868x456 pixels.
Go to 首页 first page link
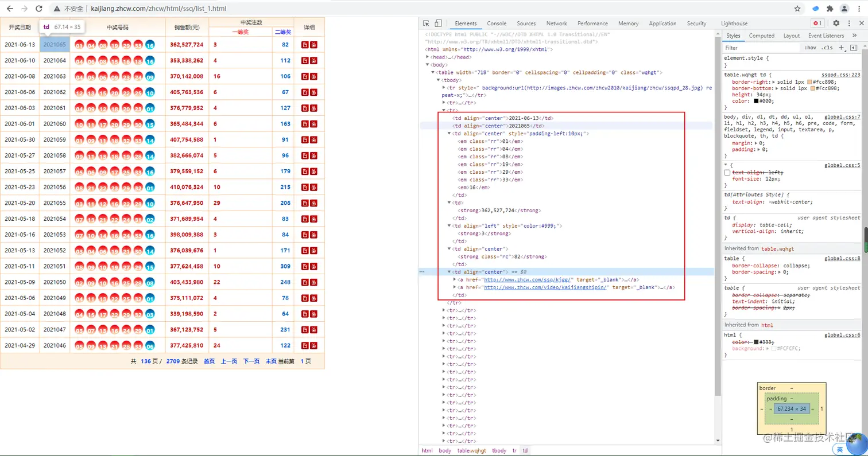click(x=209, y=361)
